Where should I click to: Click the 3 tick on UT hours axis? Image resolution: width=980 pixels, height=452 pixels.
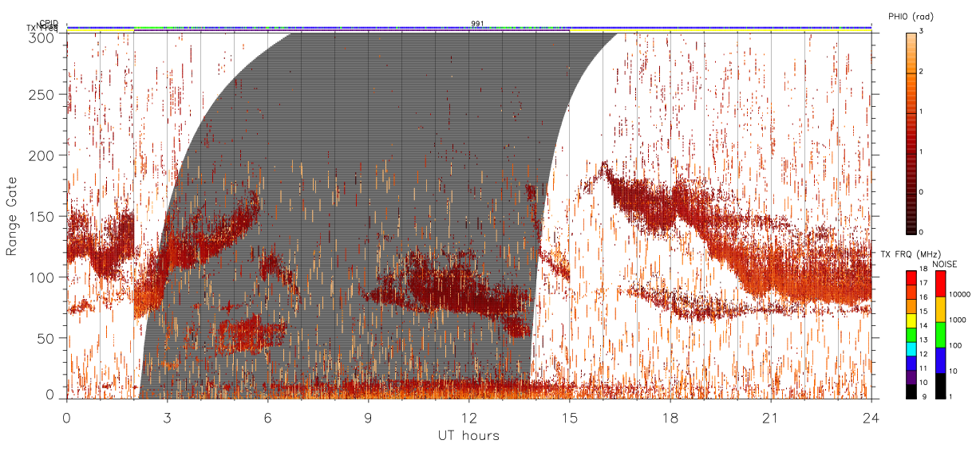pos(167,417)
